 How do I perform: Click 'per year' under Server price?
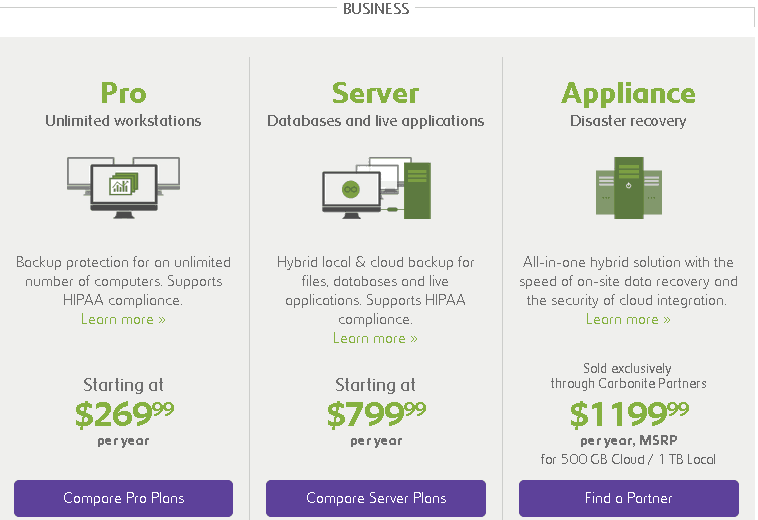(x=376, y=441)
